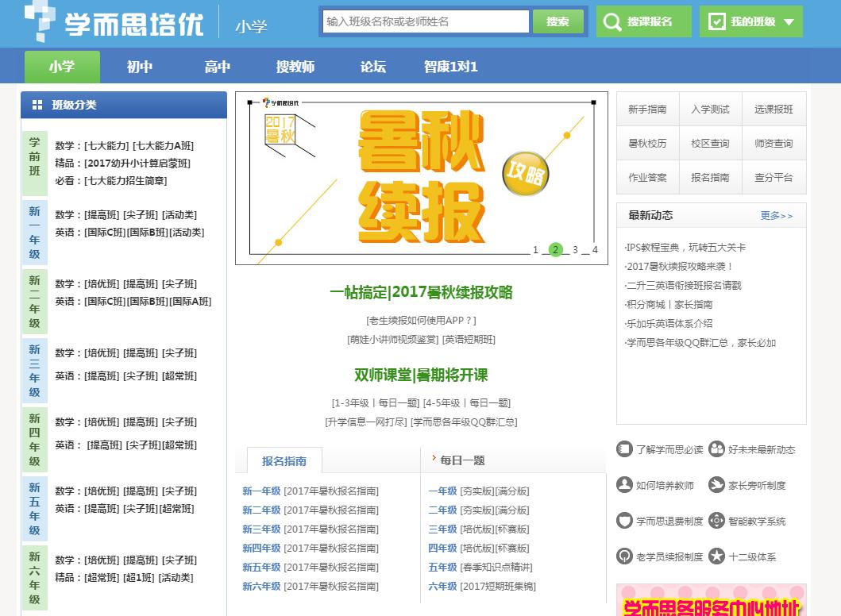Select the 报名指南 tab
Screen dimensions: 841x616
tap(285, 460)
